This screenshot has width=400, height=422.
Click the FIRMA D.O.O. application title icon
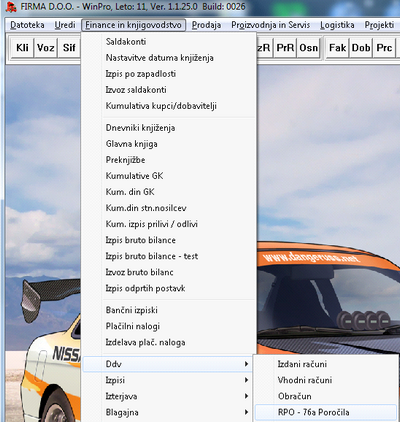pos(11,7)
